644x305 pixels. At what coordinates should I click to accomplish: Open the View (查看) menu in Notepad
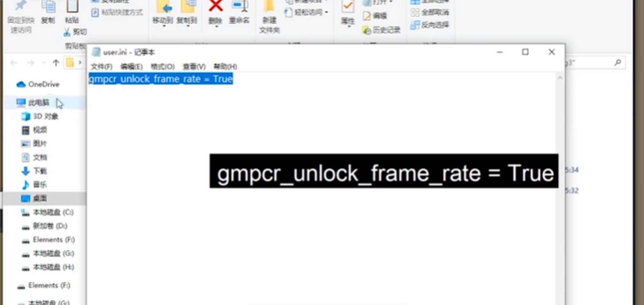[x=194, y=67]
